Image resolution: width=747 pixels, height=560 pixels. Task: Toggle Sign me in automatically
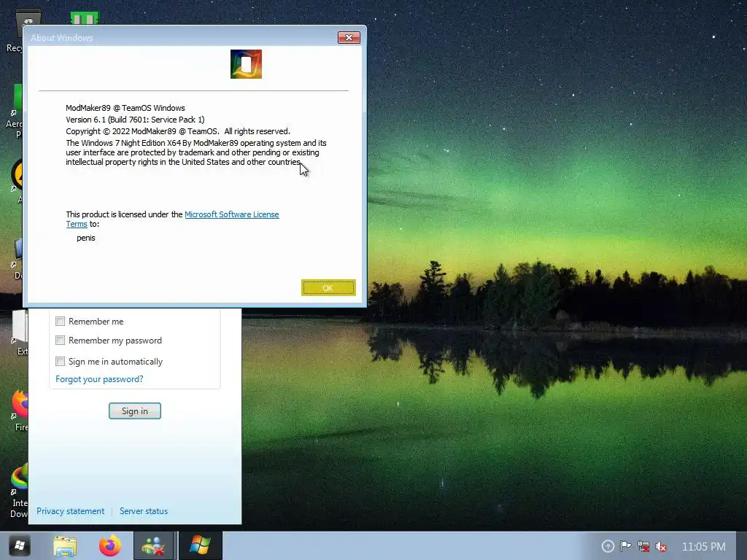coord(60,362)
